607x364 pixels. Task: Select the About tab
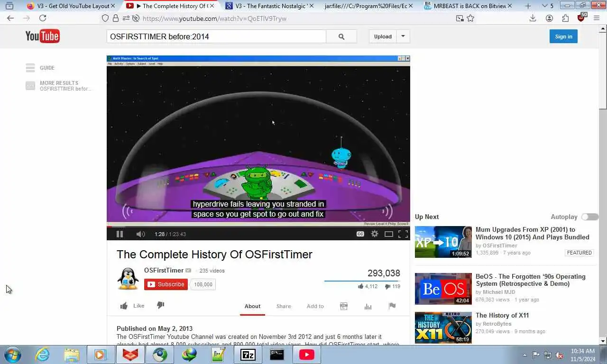click(252, 306)
